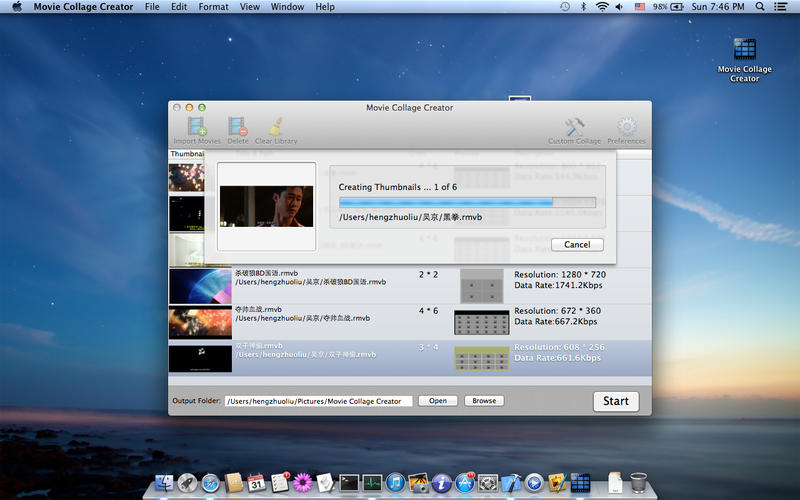This screenshot has height=500, width=800.
Task: Click the Output Folder path field
Action: 318,401
